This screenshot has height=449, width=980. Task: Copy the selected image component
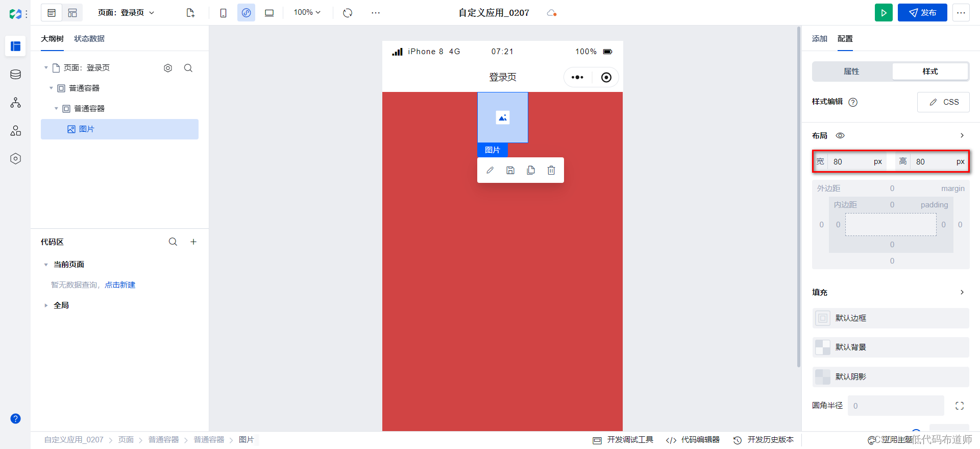click(x=531, y=170)
